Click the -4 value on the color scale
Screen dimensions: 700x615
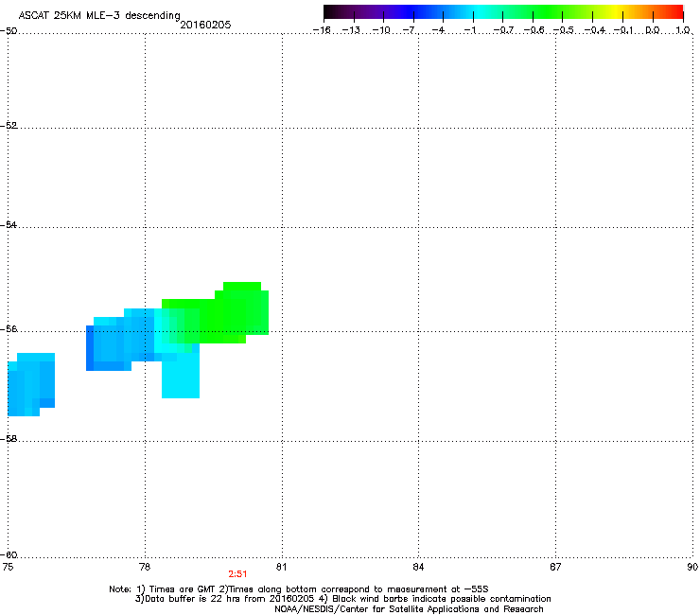438,30
